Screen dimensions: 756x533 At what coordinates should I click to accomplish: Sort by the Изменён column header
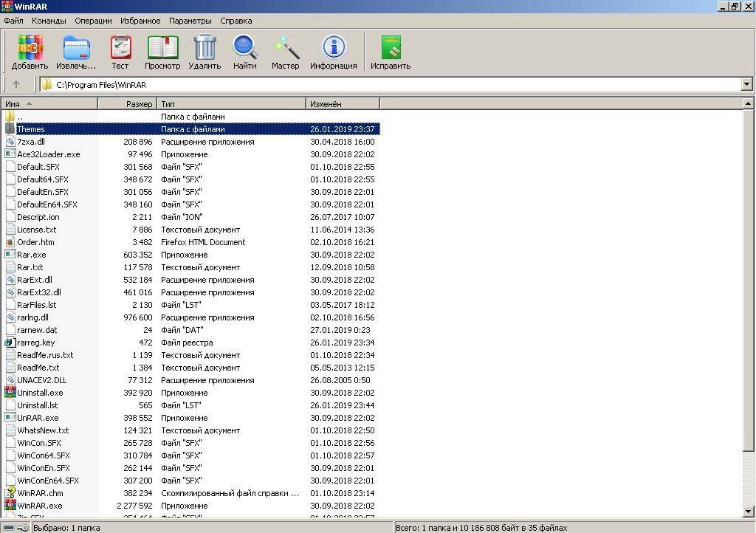(x=343, y=103)
